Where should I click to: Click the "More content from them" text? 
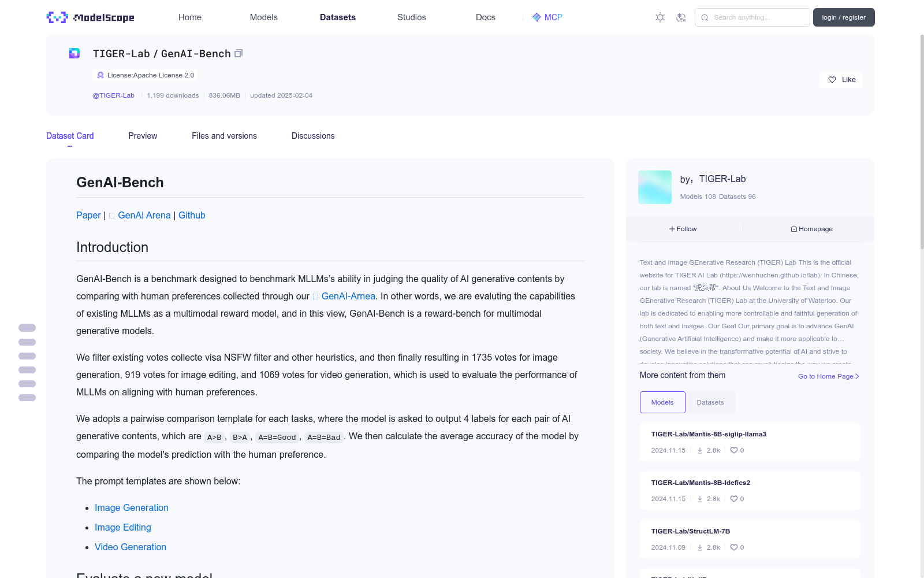[x=683, y=375]
